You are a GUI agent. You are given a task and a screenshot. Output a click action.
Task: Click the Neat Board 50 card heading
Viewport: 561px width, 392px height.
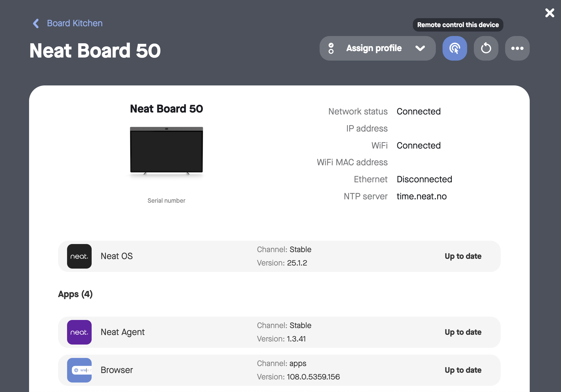pyautogui.click(x=167, y=109)
